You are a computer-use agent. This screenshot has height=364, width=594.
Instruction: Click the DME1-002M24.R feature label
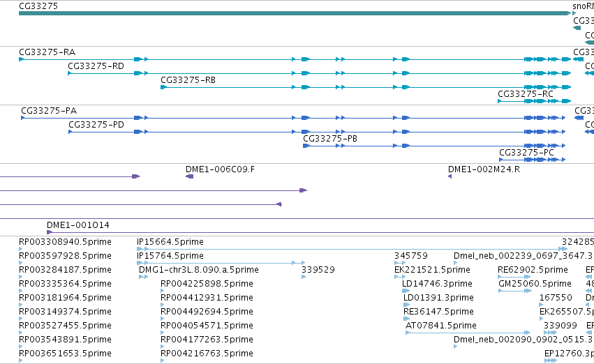(x=484, y=169)
